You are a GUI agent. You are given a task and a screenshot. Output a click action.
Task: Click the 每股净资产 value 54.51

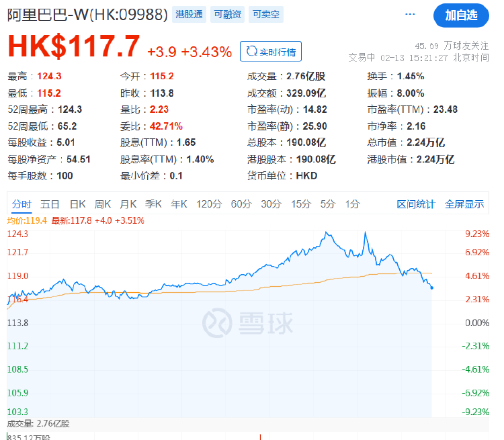click(x=79, y=159)
